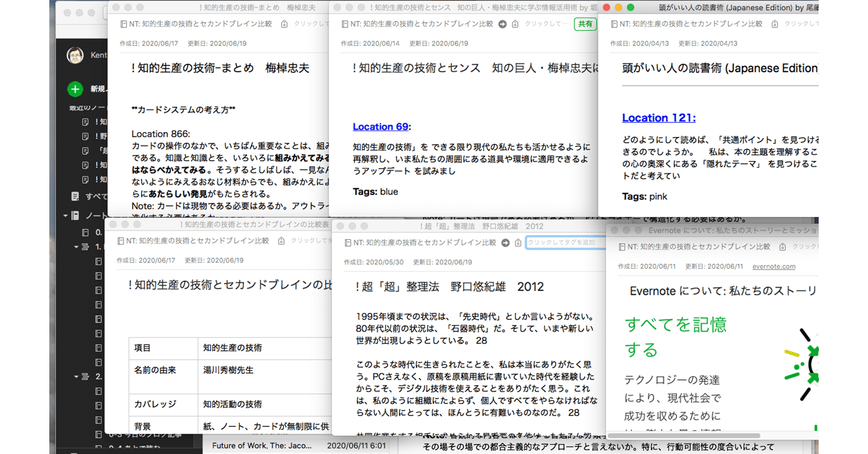
Task: Click notebook icon in 頭がいい人の読書術 window
Action: coord(614,24)
